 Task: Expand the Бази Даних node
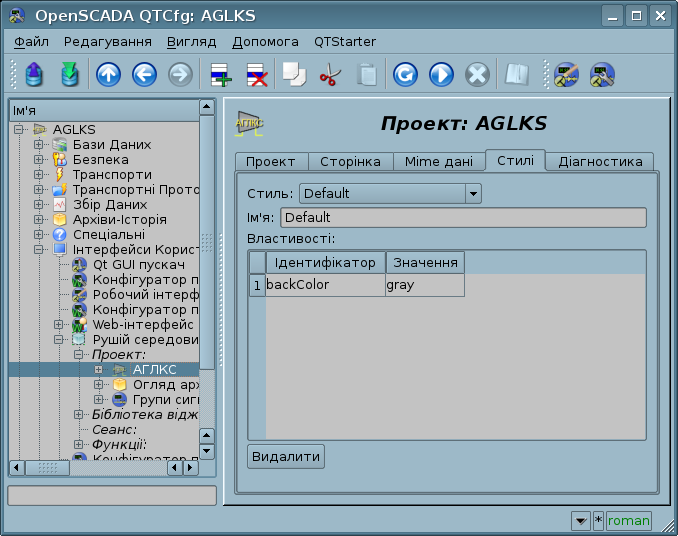click(38, 144)
